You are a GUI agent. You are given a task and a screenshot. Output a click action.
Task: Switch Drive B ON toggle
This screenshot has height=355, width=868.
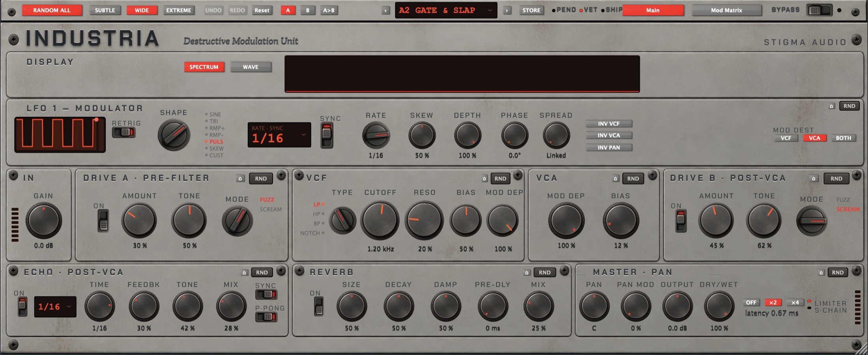tap(681, 221)
